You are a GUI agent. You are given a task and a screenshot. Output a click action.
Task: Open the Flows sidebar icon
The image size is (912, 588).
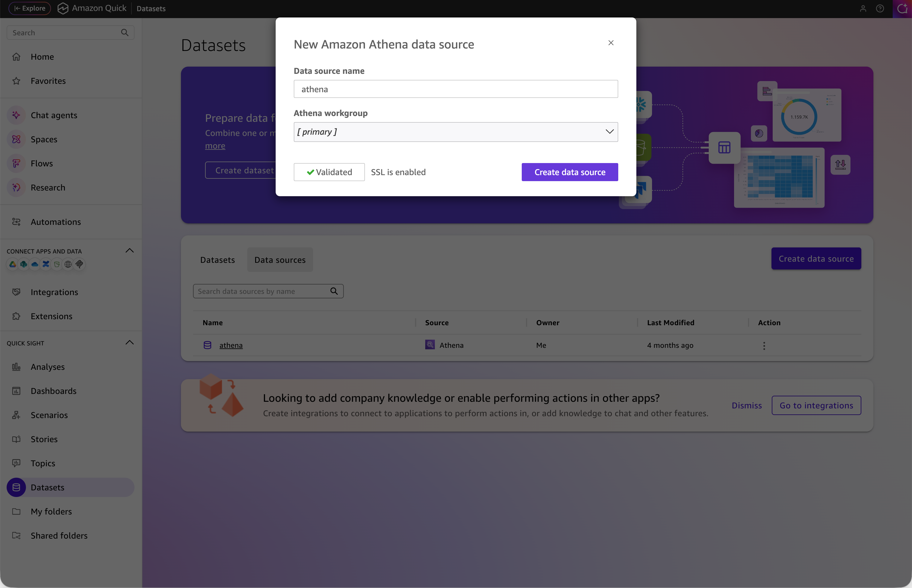tap(16, 163)
